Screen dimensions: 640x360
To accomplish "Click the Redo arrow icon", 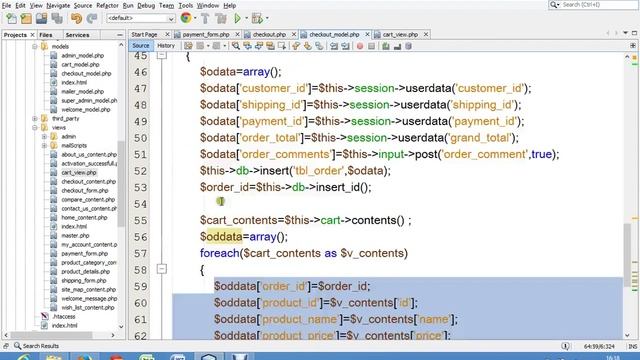I will (92, 18).
